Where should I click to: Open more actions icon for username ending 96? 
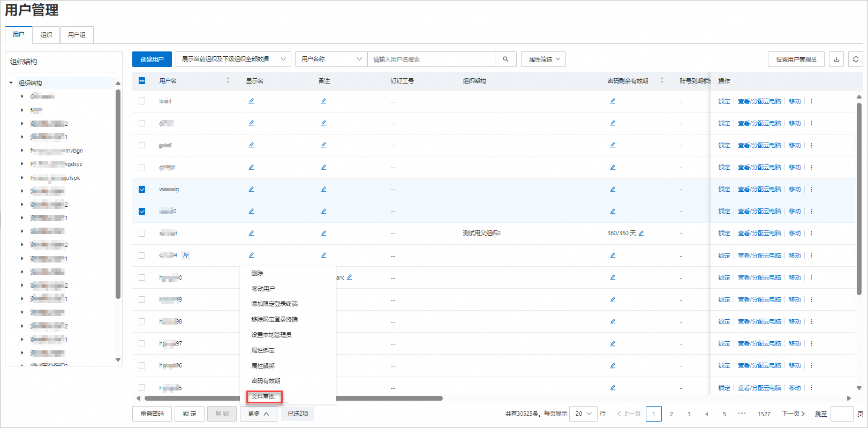click(811, 365)
